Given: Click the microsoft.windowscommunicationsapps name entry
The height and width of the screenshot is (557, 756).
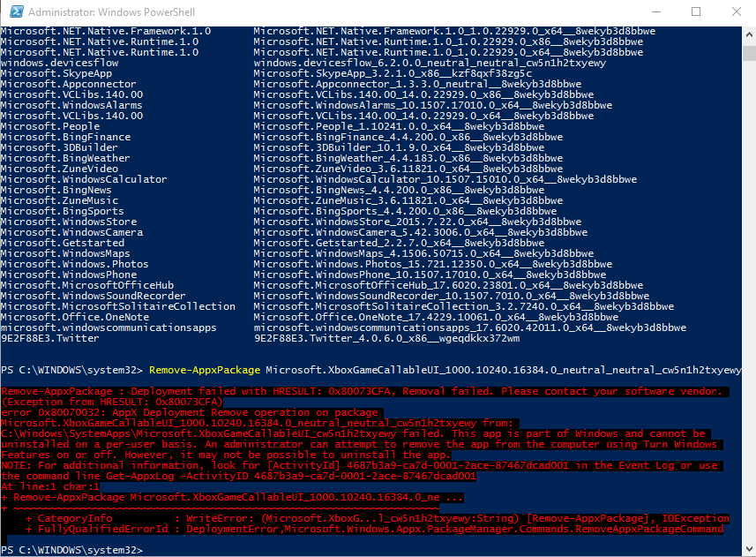Looking at the screenshot, I should click(x=109, y=327).
